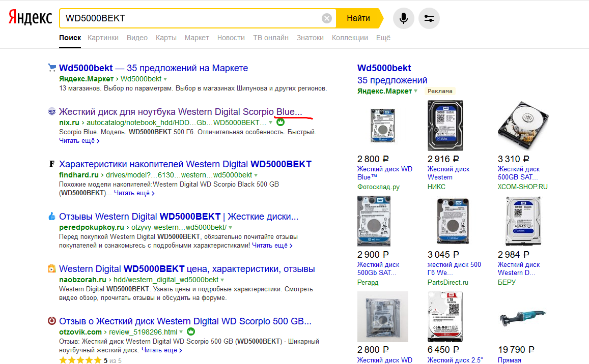
Task: Click XCOM-SHOP.RU shop link
Action: coord(522,187)
